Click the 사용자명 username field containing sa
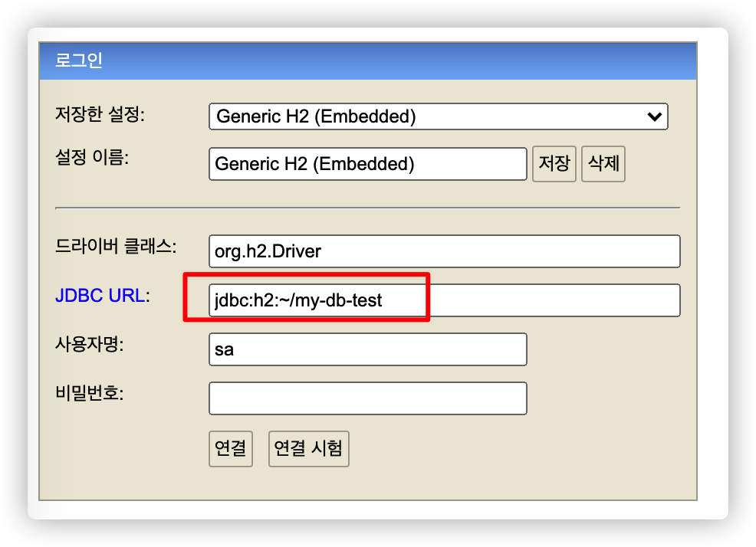 click(368, 349)
